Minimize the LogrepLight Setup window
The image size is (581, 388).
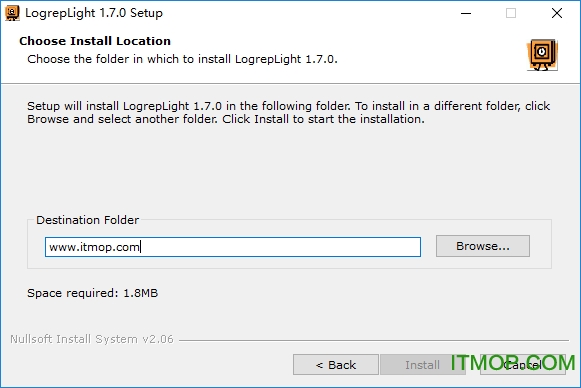466,13
